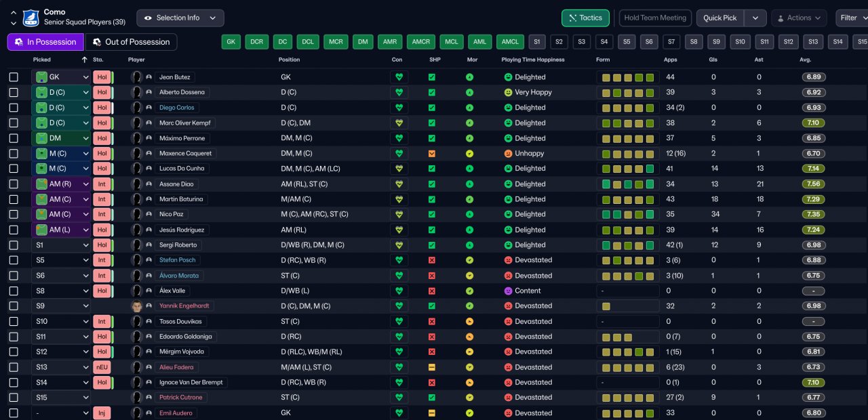Click Jean Butez's condition heart icon
This screenshot has width=868, height=420.
click(x=399, y=77)
